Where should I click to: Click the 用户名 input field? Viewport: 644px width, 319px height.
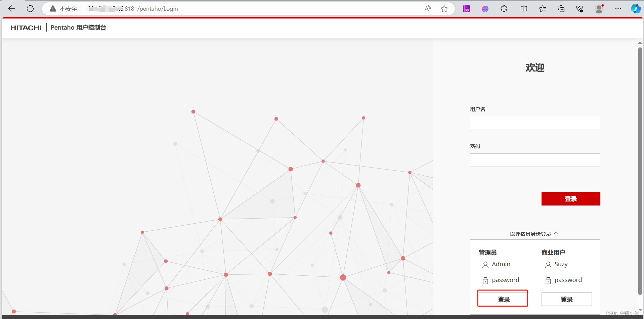tap(535, 123)
